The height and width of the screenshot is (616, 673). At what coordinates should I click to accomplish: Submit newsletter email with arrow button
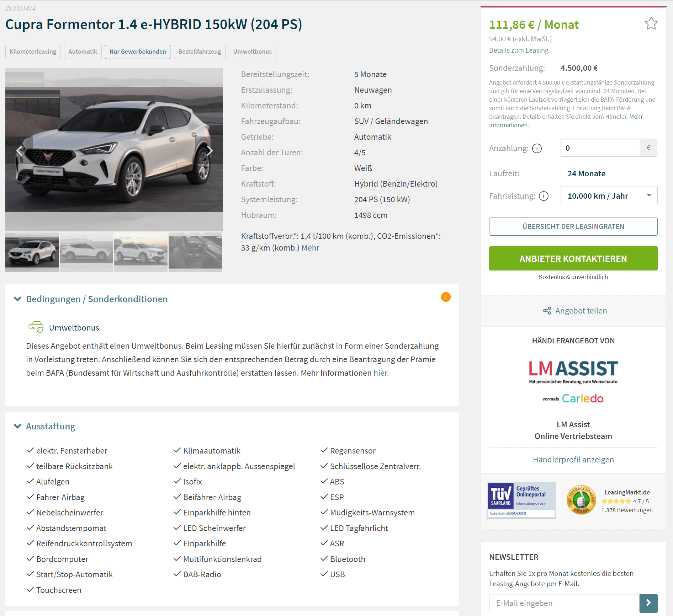648,603
